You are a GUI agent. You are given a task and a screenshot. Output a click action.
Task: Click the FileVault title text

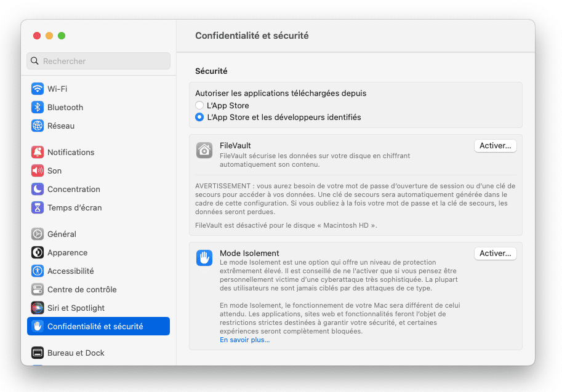tap(235, 145)
